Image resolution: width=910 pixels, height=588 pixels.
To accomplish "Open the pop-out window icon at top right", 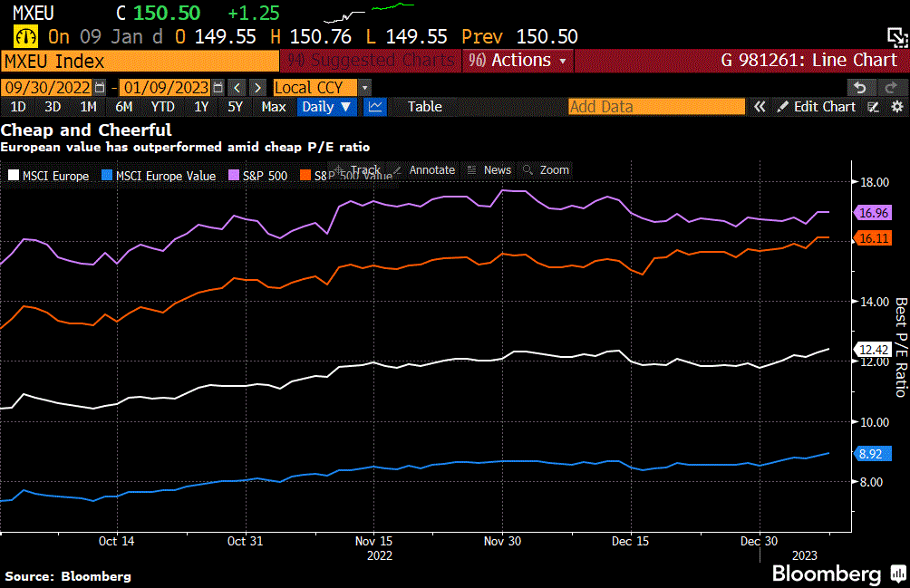I will point(897,38).
